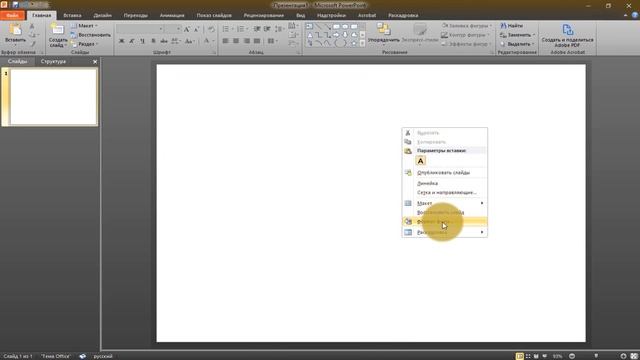The width and height of the screenshot is (640, 360).
Task: Toggle italic (К) formatting
Action: pos(132,41)
